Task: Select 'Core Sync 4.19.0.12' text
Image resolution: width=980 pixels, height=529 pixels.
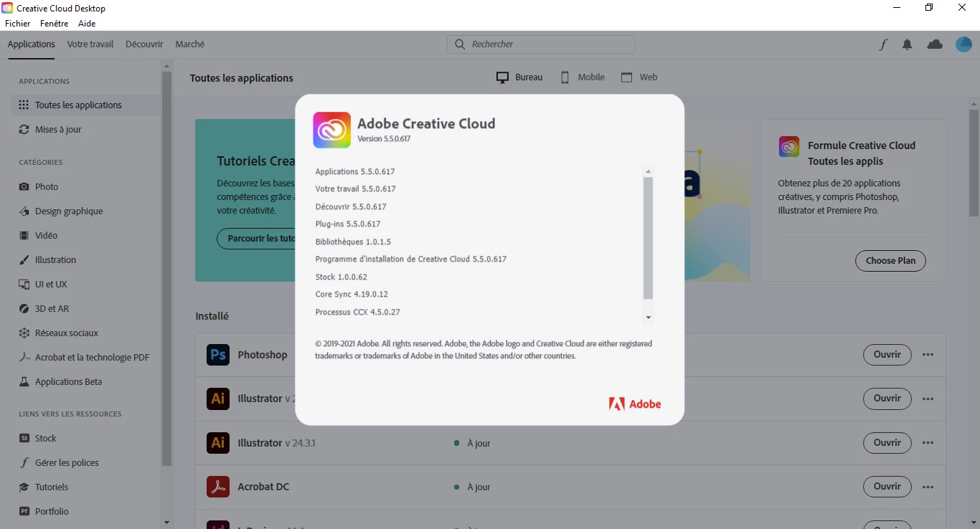Action: click(x=352, y=295)
